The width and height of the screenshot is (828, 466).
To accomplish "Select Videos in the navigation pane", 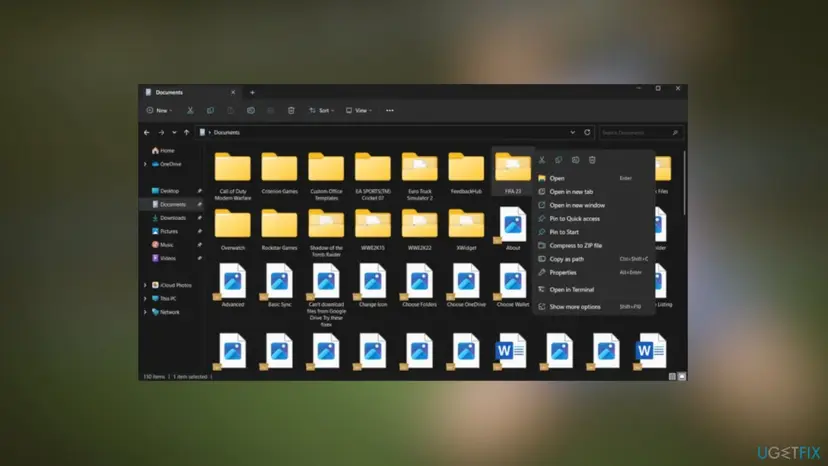I will [x=164, y=258].
